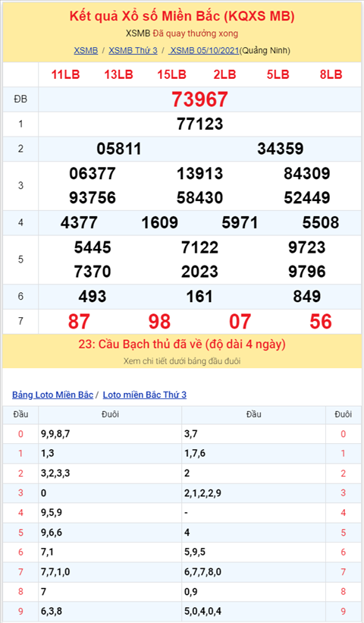The image size is (364, 623).
Task: Click ticket code 2LB
Action: point(224,74)
